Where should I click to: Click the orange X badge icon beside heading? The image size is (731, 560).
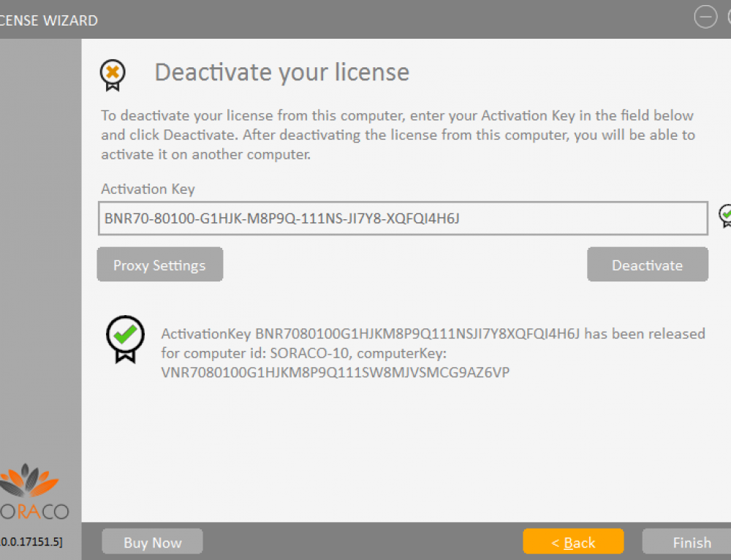[113, 74]
